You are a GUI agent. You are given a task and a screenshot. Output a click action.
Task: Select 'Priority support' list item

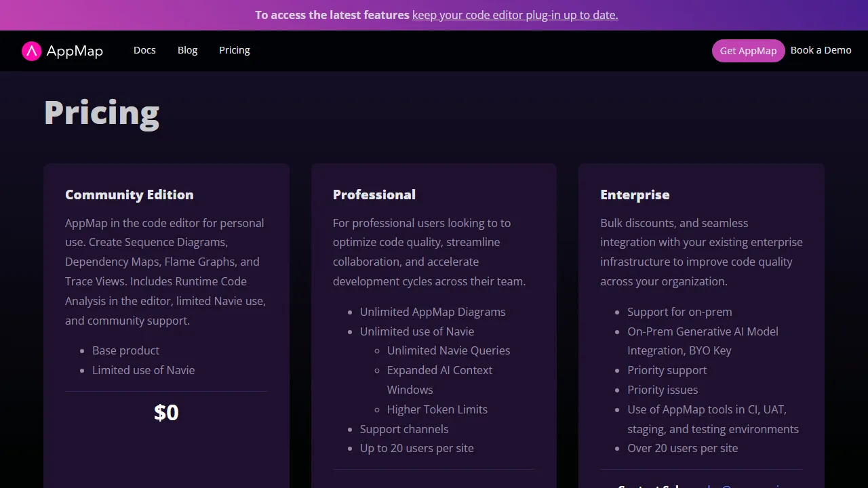[667, 370]
